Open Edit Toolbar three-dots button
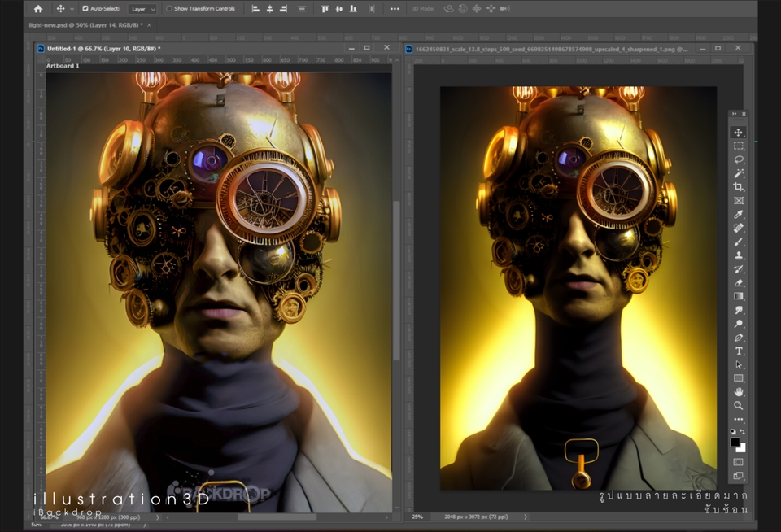The height and width of the screenshot is (532, 781). click(x=738, y=419)
